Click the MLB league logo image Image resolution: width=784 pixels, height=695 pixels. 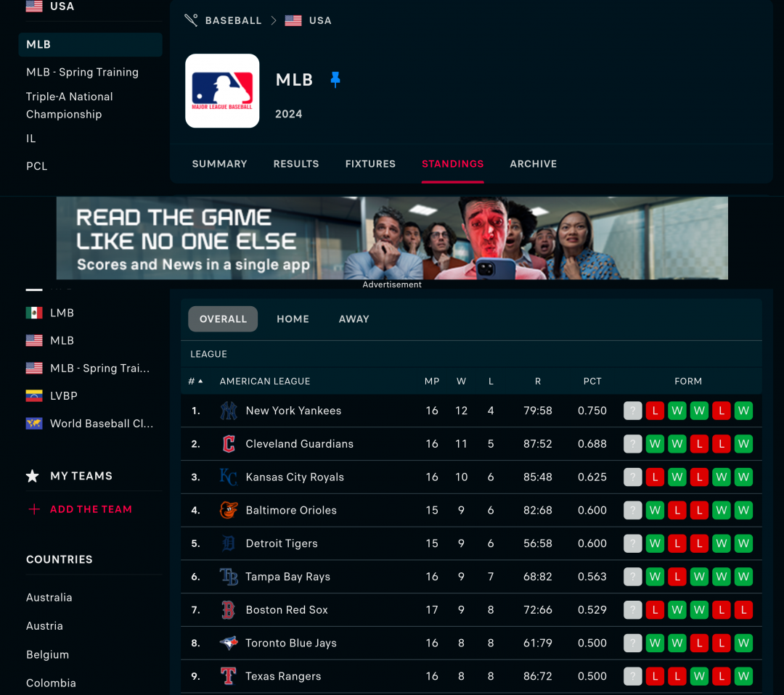point(223,91)
